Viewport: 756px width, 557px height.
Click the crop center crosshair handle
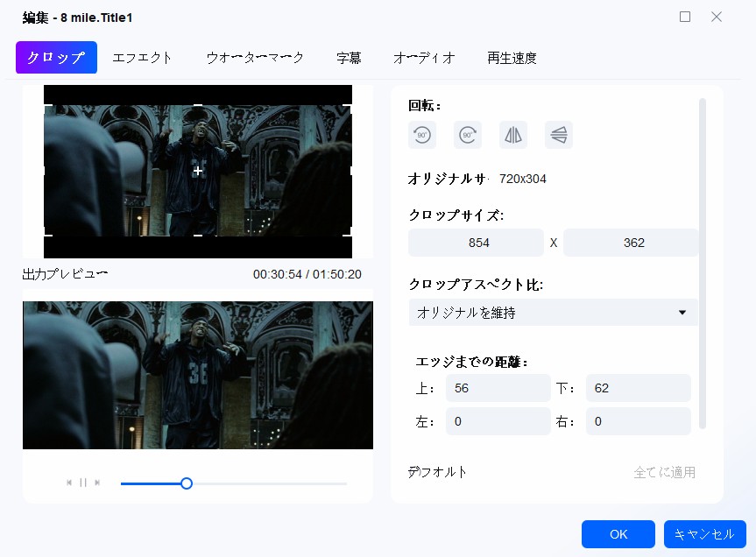point(198,171)
